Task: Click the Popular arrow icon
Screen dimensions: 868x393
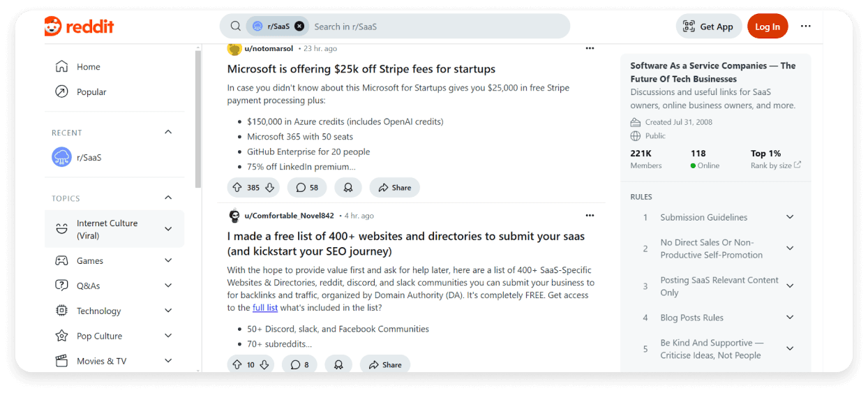Action: point(61,92)
